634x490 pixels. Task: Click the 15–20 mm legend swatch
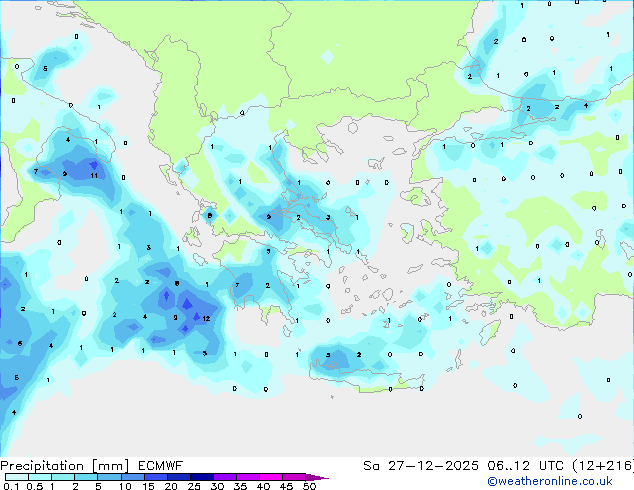tap(155, 477)
